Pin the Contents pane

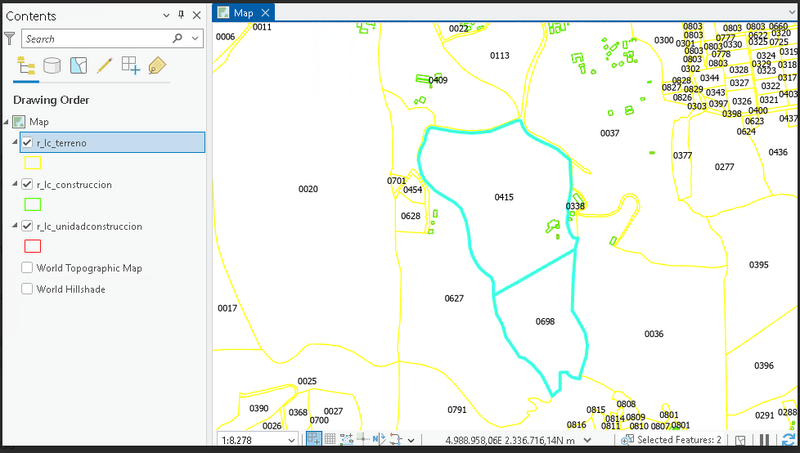coord(180,17)
